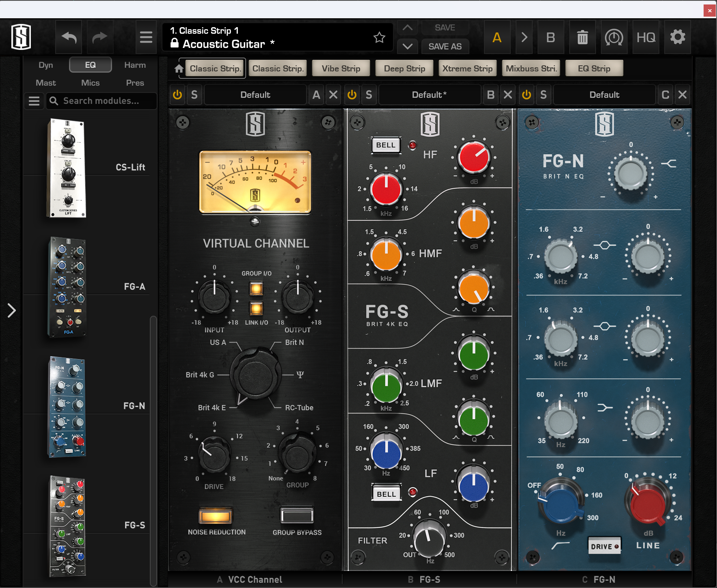Go to the home icon in strip bar
This screenshot has height=588, width=717.
[x=179, y=69]
